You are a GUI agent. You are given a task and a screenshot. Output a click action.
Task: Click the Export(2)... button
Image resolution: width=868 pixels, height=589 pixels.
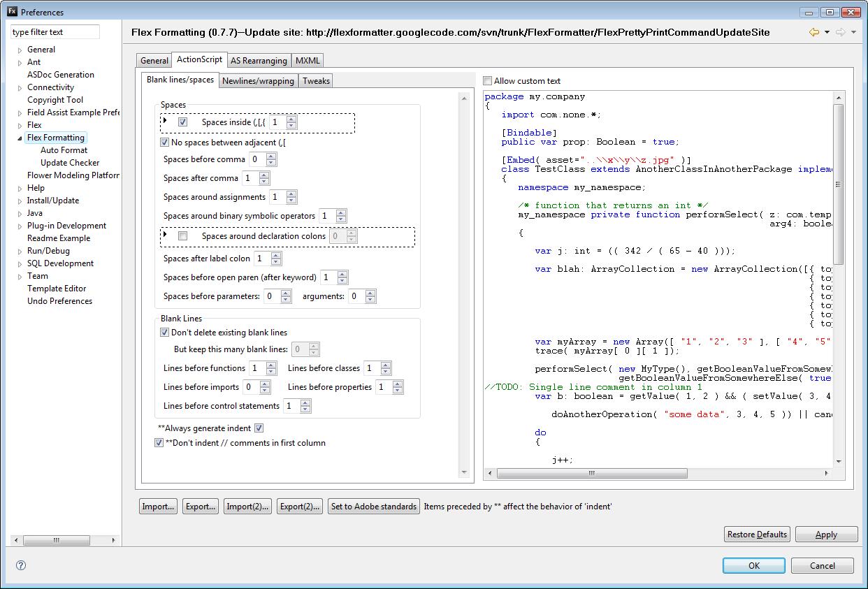(300, 507)
